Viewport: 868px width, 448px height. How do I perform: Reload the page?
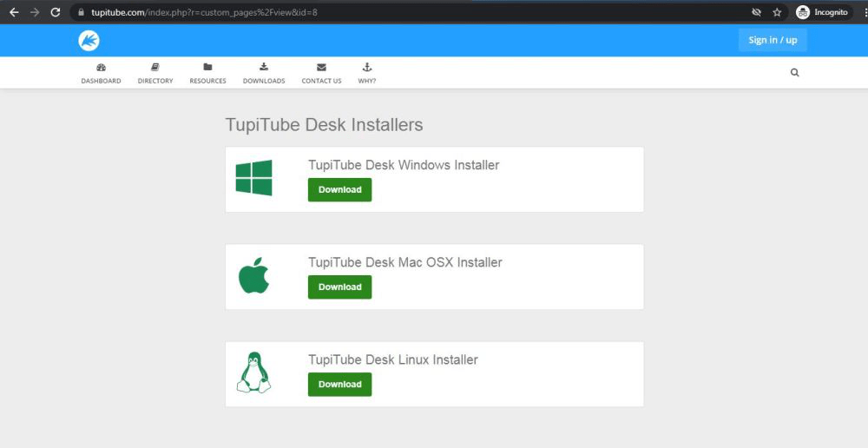click(56, 12)
